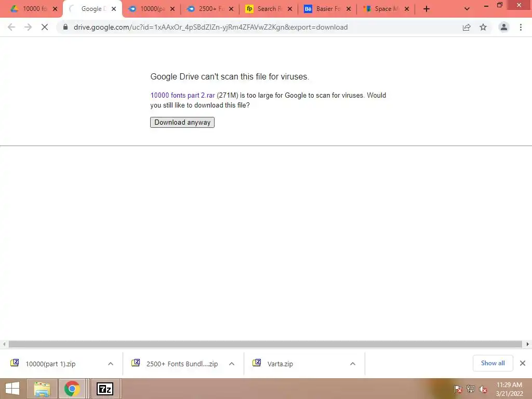
Task: Open Chrome three-dot menu
Action: [521, 27]
